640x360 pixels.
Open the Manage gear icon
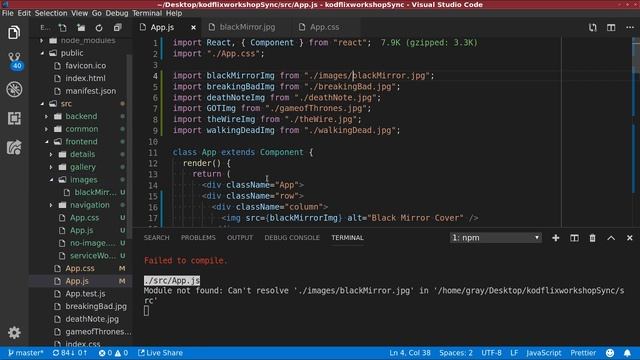[x=14, y=333]
